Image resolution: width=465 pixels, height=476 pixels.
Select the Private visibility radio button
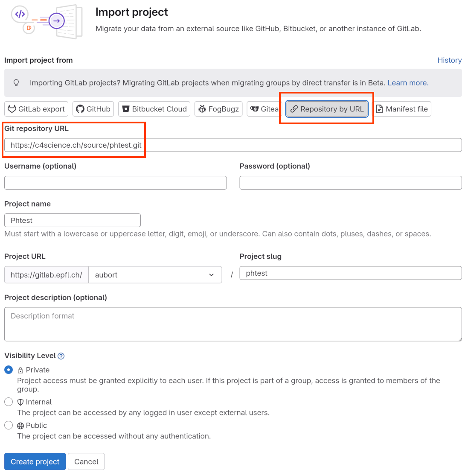pos(9,370)
